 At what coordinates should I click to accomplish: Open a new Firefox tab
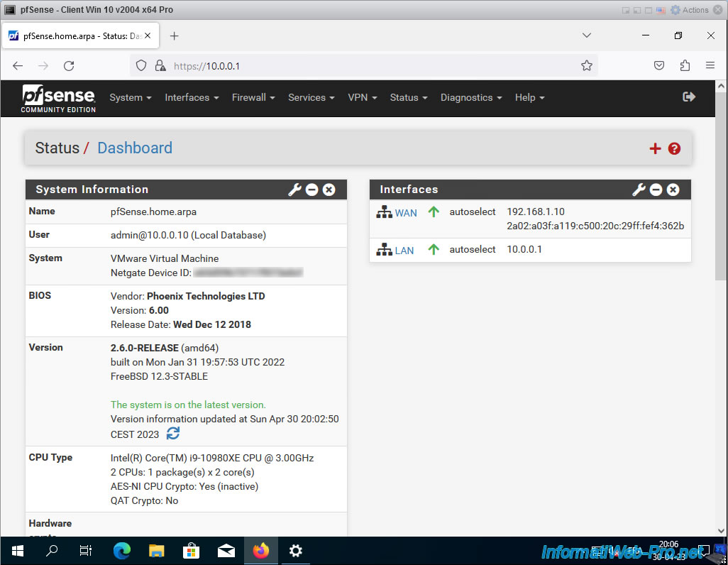[174, 35]
